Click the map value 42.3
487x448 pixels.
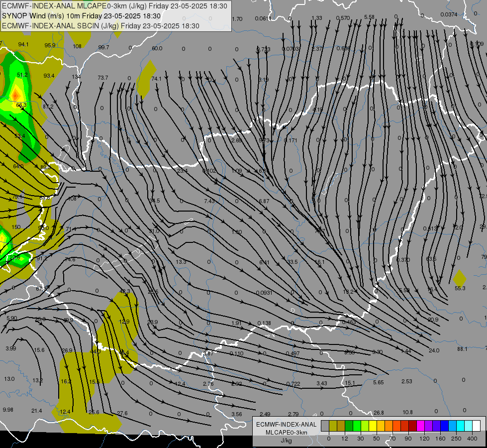pos(125,291)
